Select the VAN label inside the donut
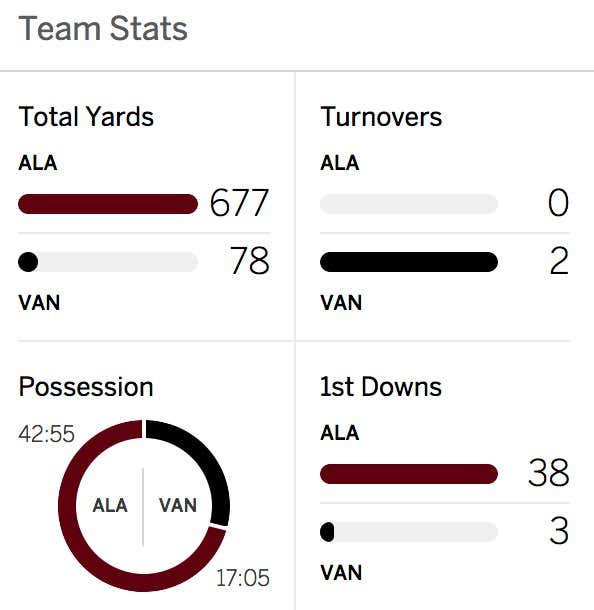594x610 pixels. click(178, 505)
